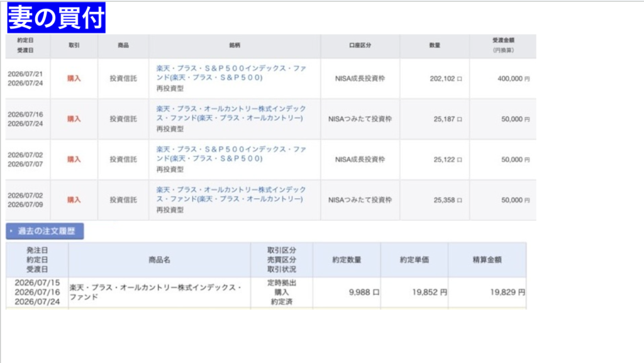Click the 発注日 約定日 受渡日 header
644x363 pixels.
tap(37, 260)
